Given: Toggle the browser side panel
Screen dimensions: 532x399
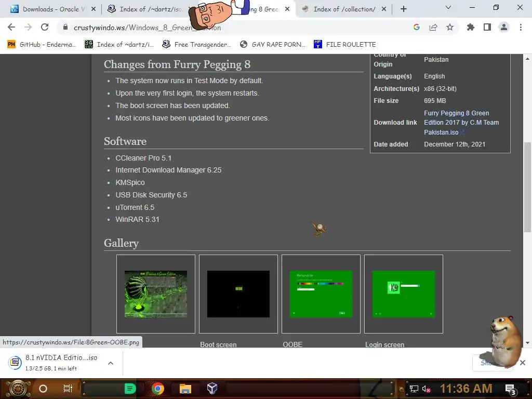Looking at the screenshot, I should 487,27.
